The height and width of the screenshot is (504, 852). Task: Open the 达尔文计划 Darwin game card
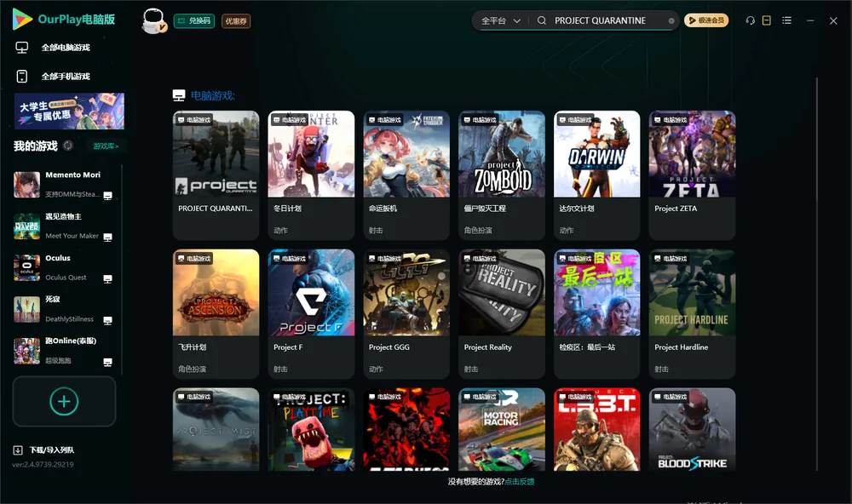[596, 175]
